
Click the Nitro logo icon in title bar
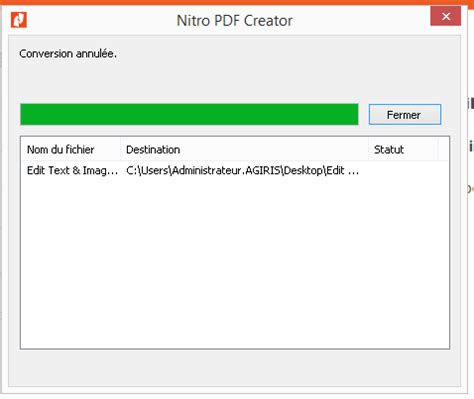click(19, 20)
